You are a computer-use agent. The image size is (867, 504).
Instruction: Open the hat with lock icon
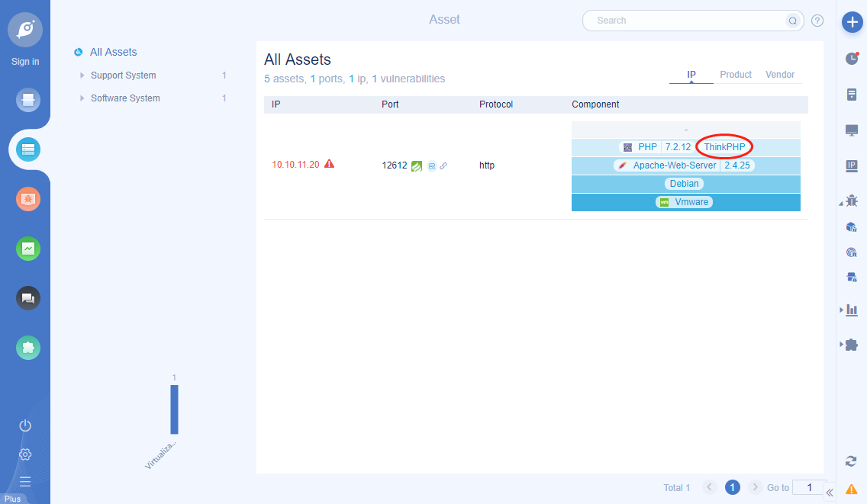852,277
